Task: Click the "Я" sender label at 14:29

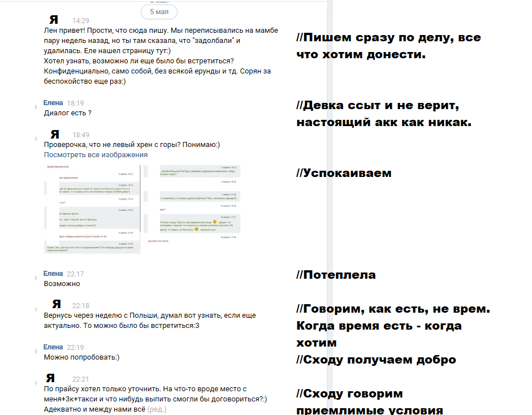Action: [x=54, y=20]
